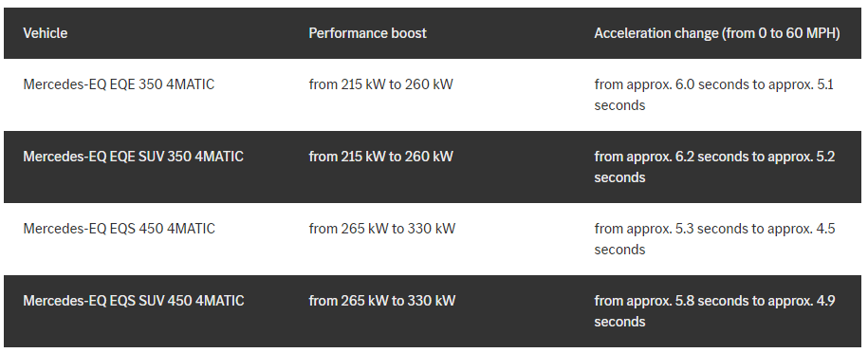Click the word 'seconds' in the EQE SUV row
868x353 pixels.
point(620,177)
